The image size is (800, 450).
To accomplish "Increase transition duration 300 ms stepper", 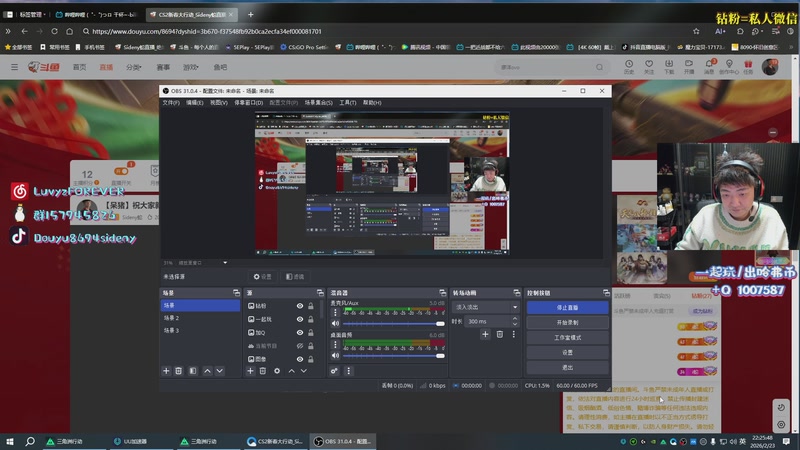I will coord(515,319).
